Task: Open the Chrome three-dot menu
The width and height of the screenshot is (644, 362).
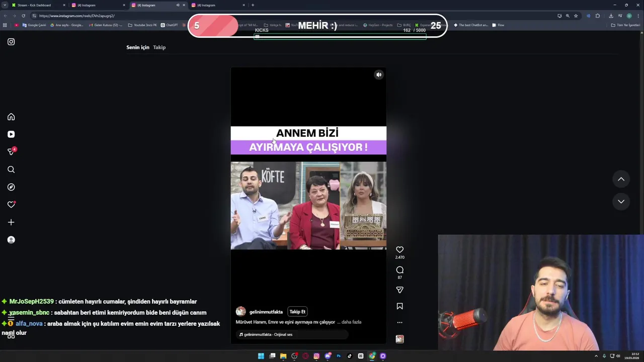Action: 638,16
